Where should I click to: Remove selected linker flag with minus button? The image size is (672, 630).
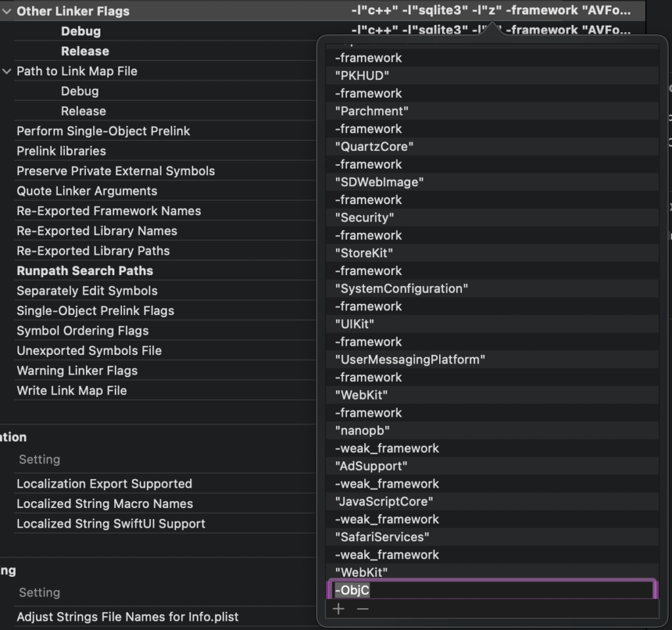click(362, 608)
